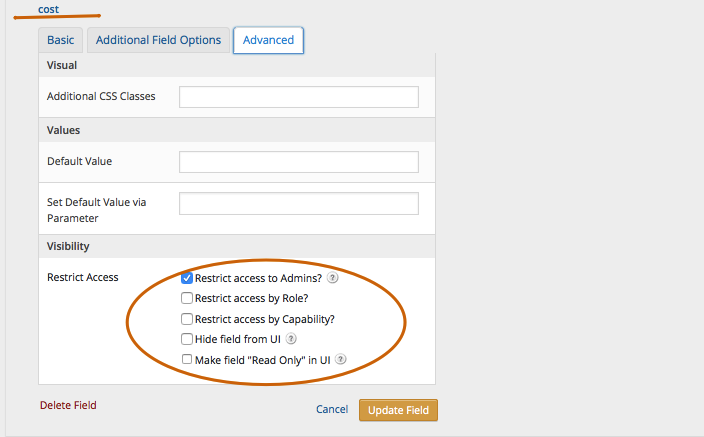704x437 pixels.
Task: Open the cost field title link
Action: coord(50,9)
